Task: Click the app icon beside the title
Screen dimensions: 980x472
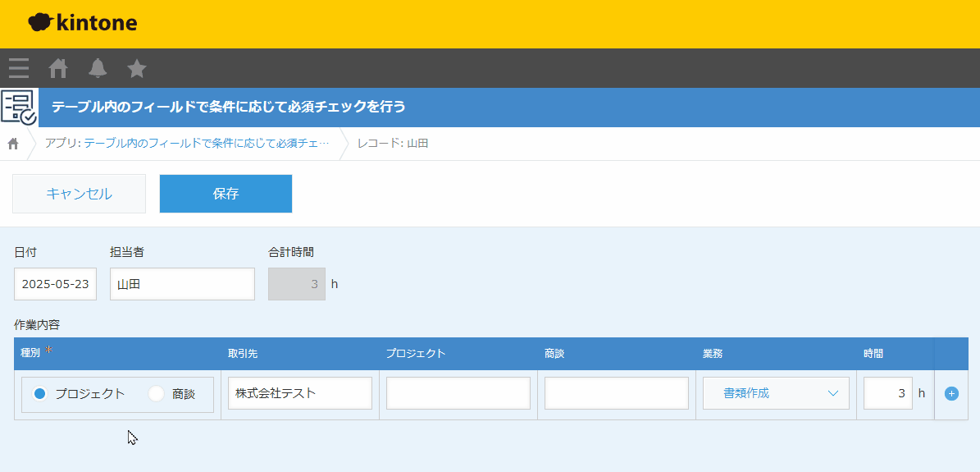Action: 19,108
